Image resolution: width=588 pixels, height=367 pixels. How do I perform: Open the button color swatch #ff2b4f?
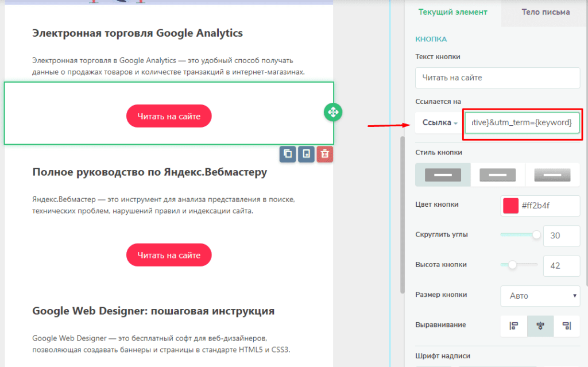(x=510, y=206)
